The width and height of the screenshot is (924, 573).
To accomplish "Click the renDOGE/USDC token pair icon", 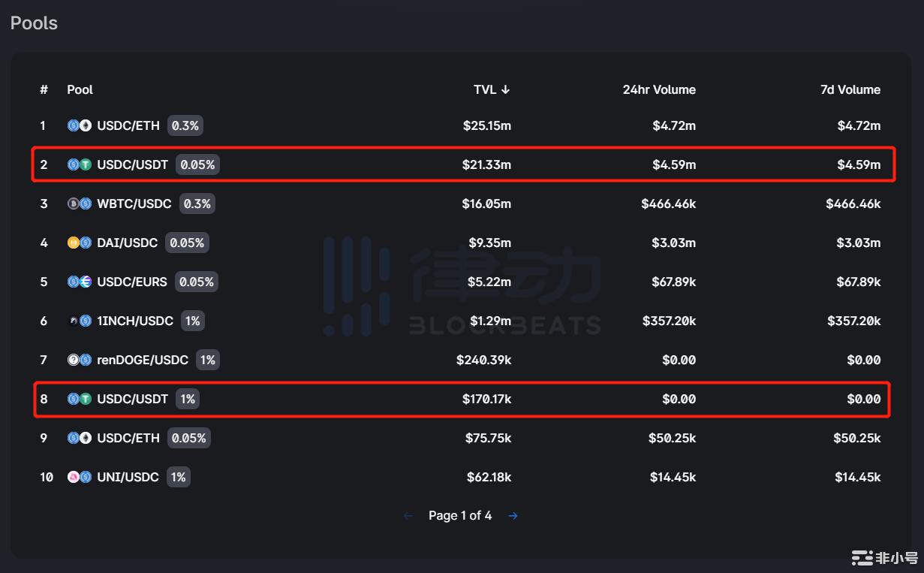I will click(x=80, y=360).
